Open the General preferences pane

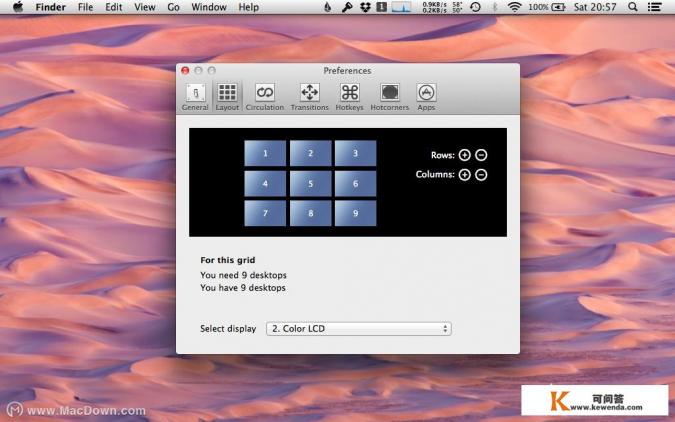pyautogui.click(x=195, y=97)
